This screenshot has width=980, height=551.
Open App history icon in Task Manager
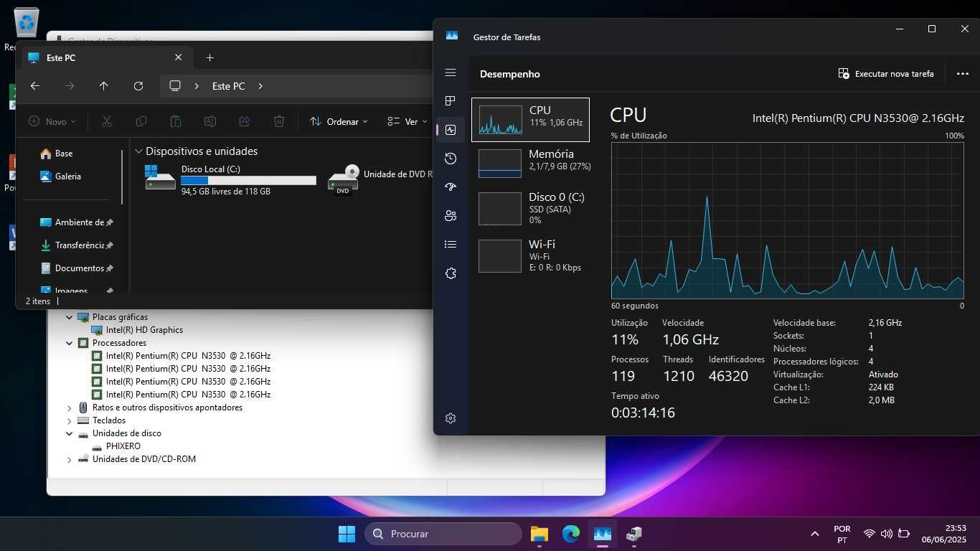451,159
